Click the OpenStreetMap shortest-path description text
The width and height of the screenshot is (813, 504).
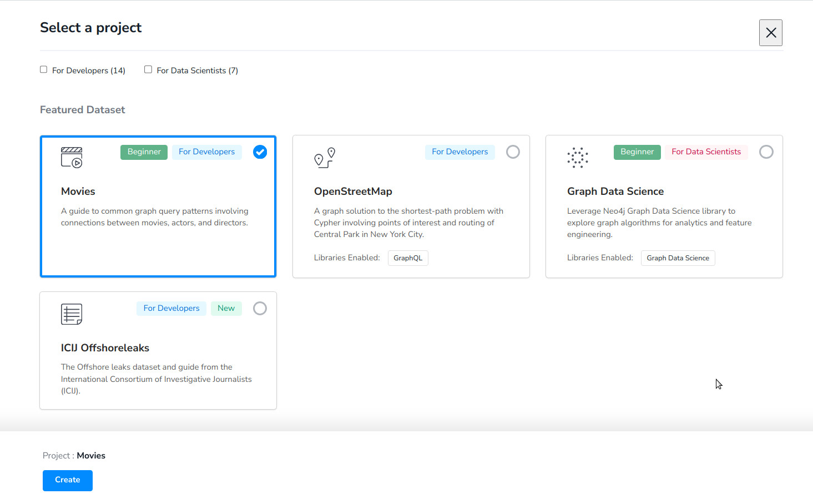[409, 223]
